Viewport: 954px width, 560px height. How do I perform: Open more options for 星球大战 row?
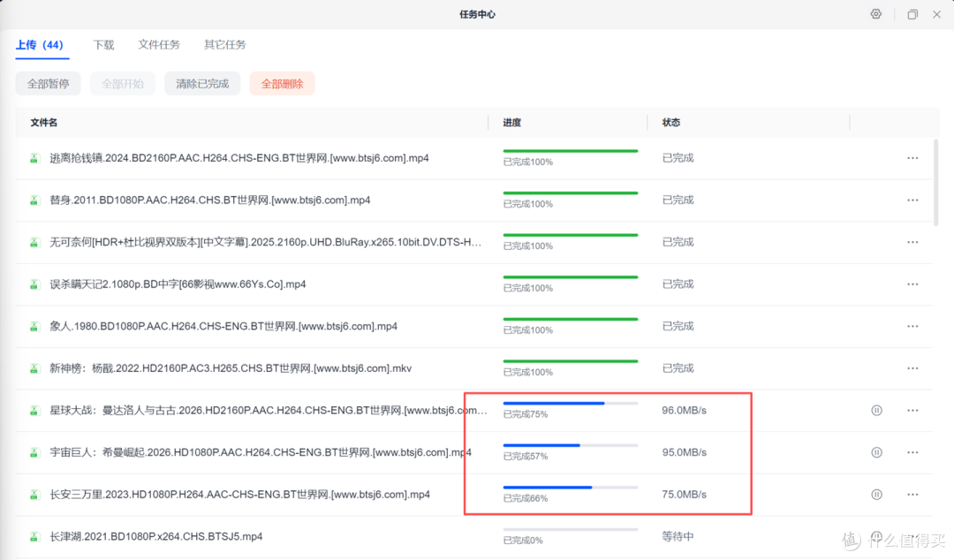pyautogui.click(x=912, y=410)
